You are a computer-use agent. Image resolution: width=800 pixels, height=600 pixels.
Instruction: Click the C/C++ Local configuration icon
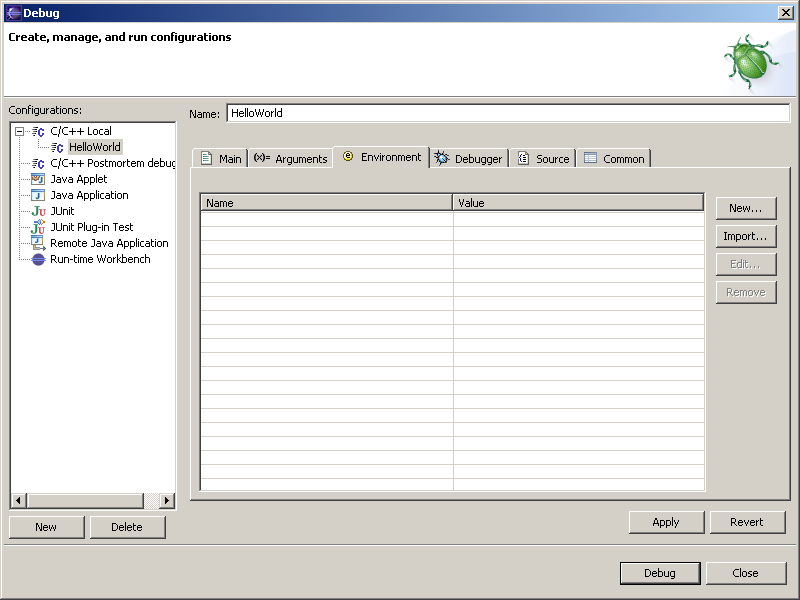point(38,131)
